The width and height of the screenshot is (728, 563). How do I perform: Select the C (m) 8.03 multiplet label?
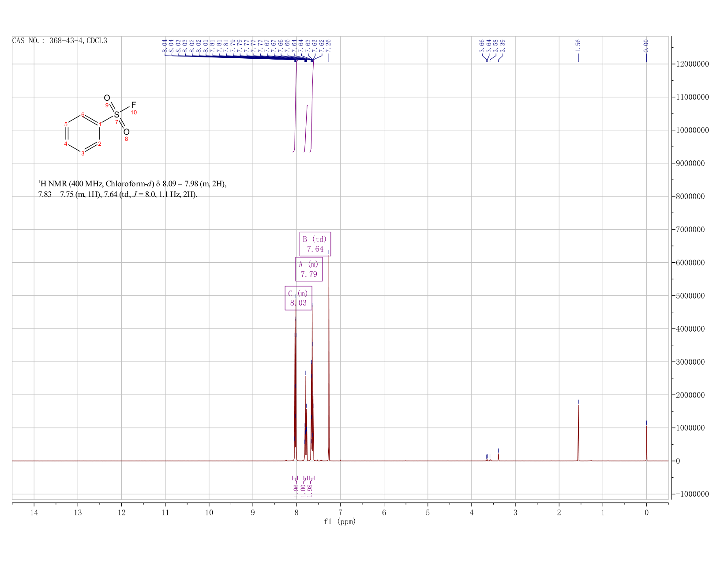coord(298,298)
